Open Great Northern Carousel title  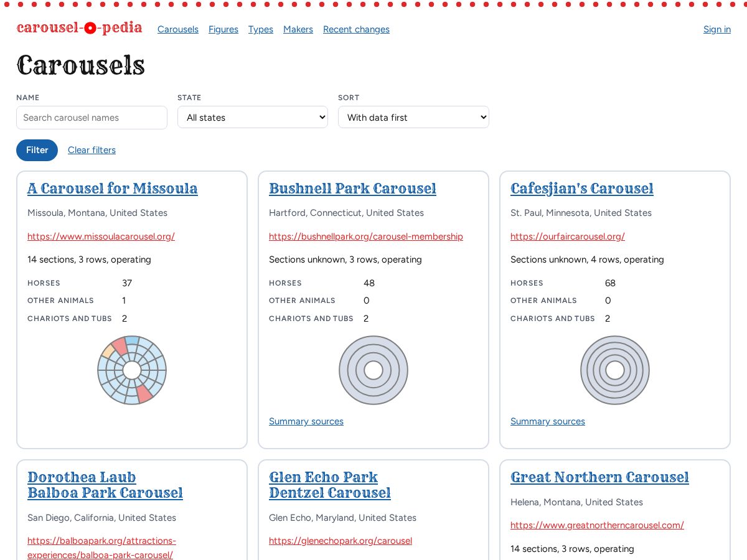(599, 477)
